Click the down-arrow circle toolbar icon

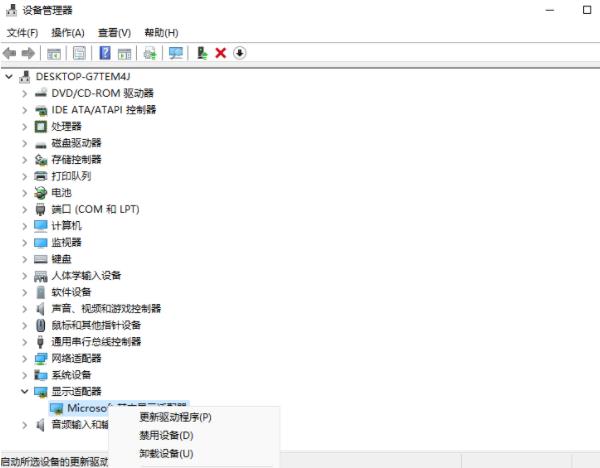pyautogui.click(x=240, y=53)
